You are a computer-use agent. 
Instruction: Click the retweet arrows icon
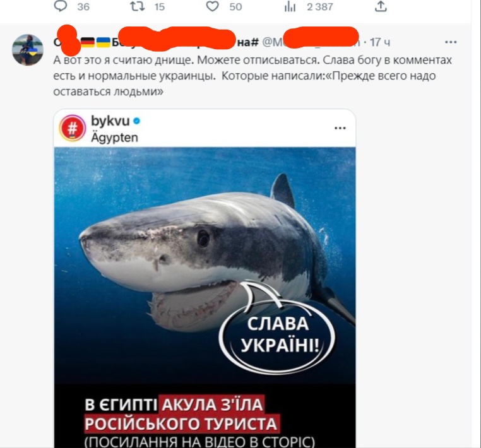pos(138,6)
